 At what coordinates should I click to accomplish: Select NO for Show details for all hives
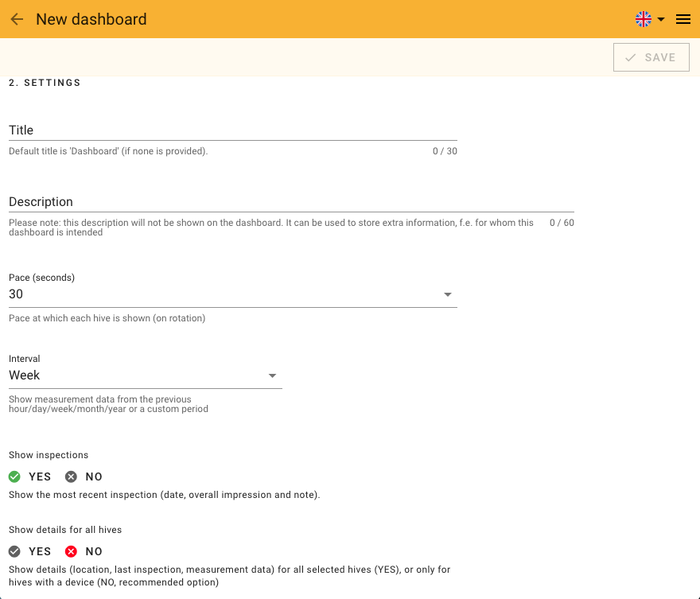pos(84,551)
